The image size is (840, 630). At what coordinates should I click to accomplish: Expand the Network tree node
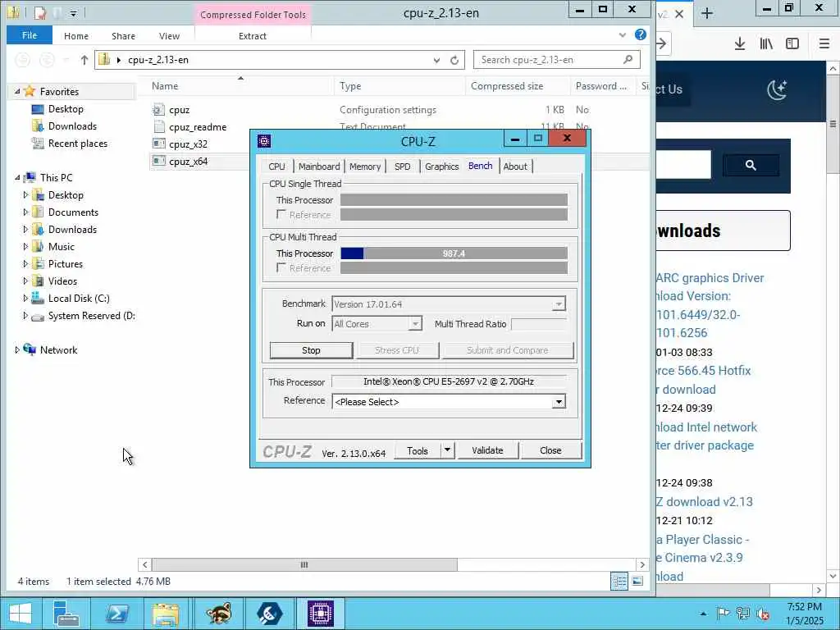pos(17,349)
